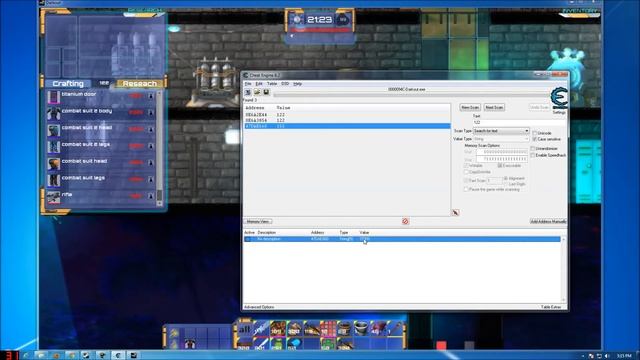Toggle Pause the game while scanning checkbox
The image size is (640, 360).
pos(466,189)
